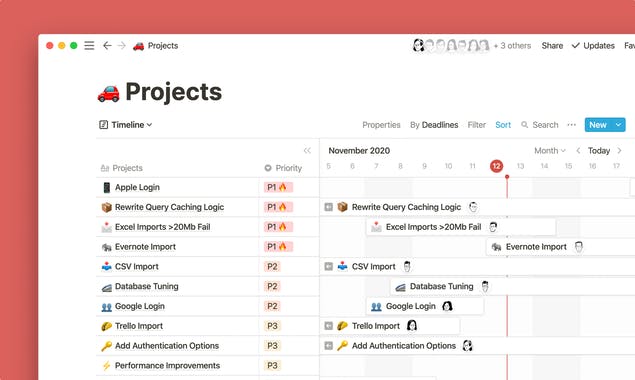
Task: Click the Timeline view icon
Action: [103, 124]
